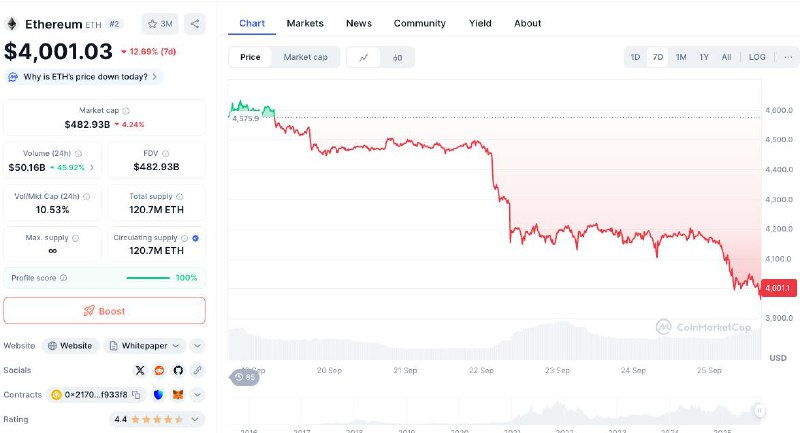Click the star watchlist button showing 3M
The width and height of the screenshot is (800, 433).
click(161, 23)
